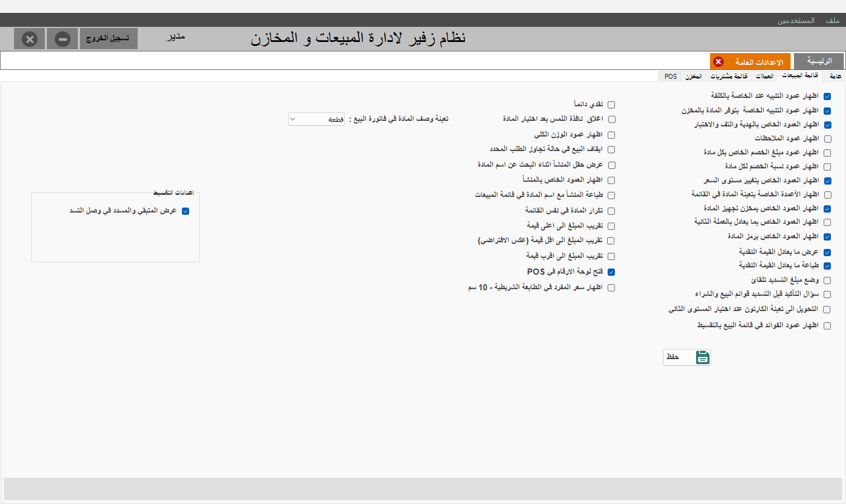Uncheck العمود الخاص بتغيير مستوى السعر
The width and height of the screenshot is (846, 504).
coord(827,181)
